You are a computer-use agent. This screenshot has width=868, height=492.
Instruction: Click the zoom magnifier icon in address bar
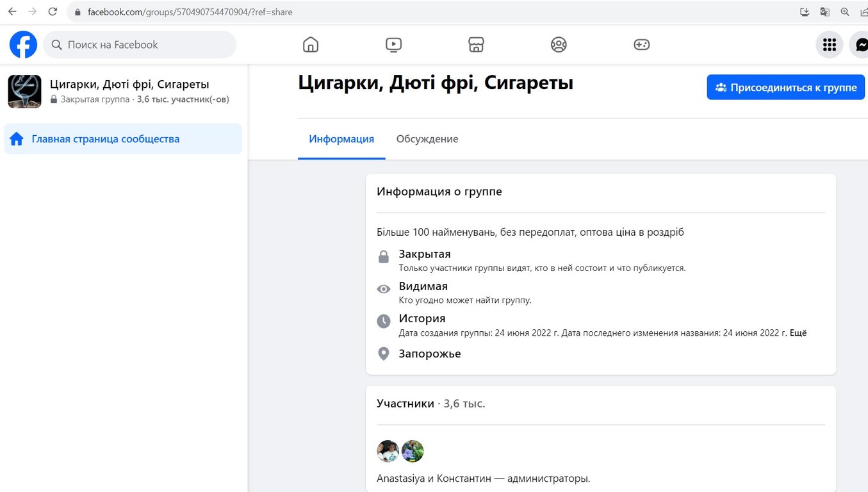(x=845, y=12)
